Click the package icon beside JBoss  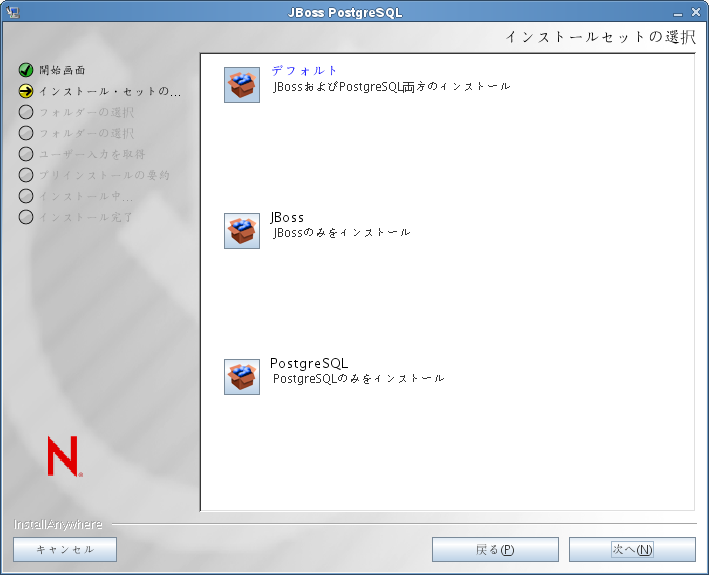point(242,231)
